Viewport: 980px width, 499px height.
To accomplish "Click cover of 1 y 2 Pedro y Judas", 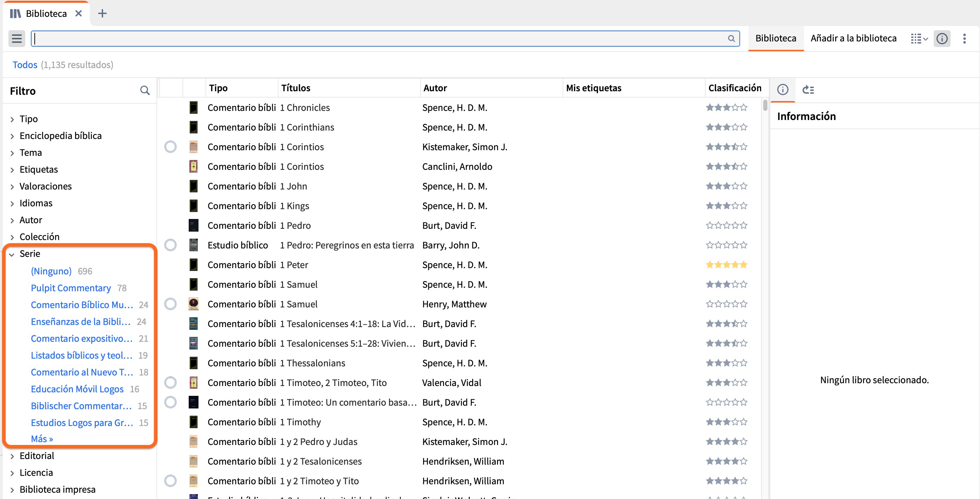I will pos(194,441).
